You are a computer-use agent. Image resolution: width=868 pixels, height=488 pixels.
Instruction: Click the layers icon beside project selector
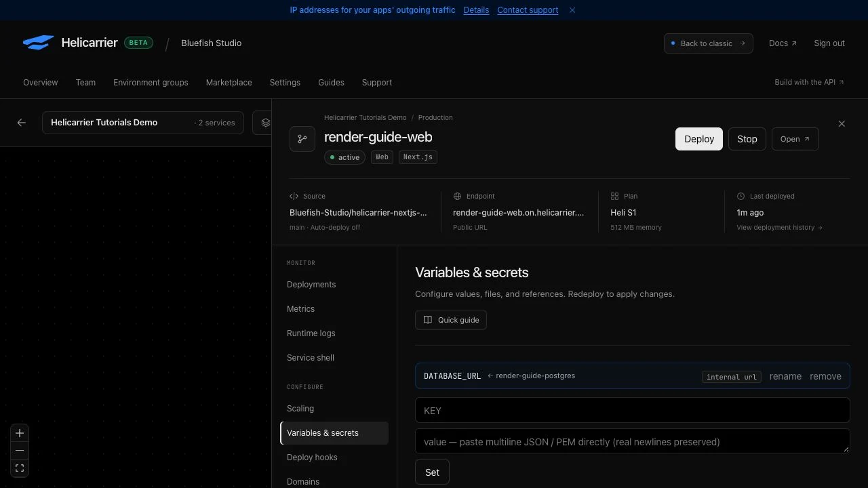(x=264, y=123)
